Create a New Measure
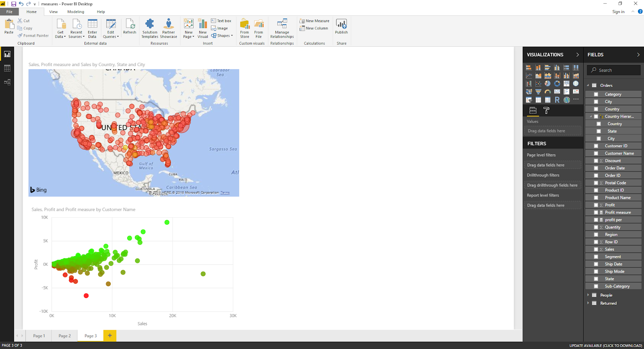Viewport: 644px width, 349px height. (314, 21)
